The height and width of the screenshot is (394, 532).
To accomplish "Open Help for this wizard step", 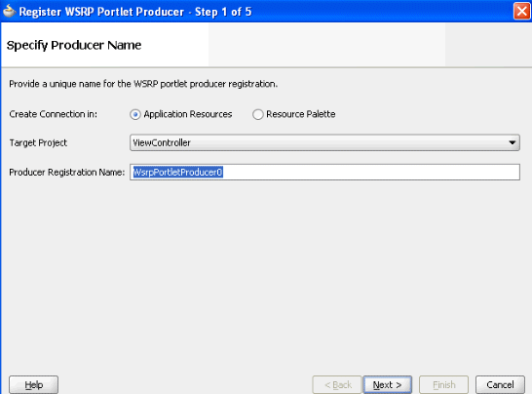I will (x=33, y=384).
